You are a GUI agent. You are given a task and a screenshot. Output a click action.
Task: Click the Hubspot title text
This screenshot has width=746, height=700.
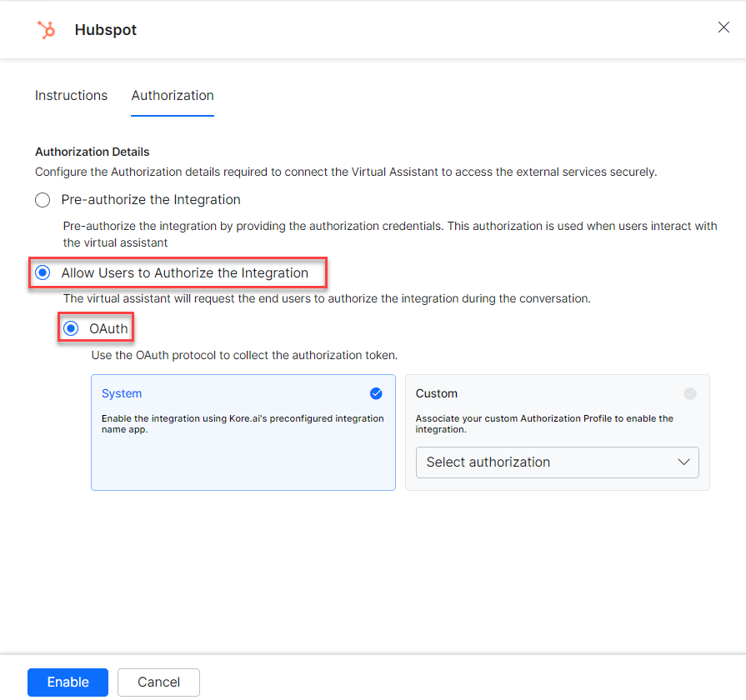106,30
